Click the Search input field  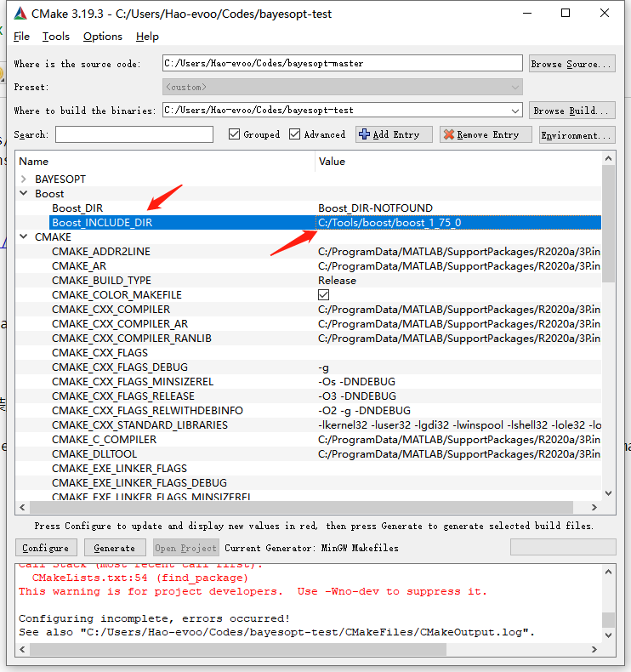coord(134,134)
